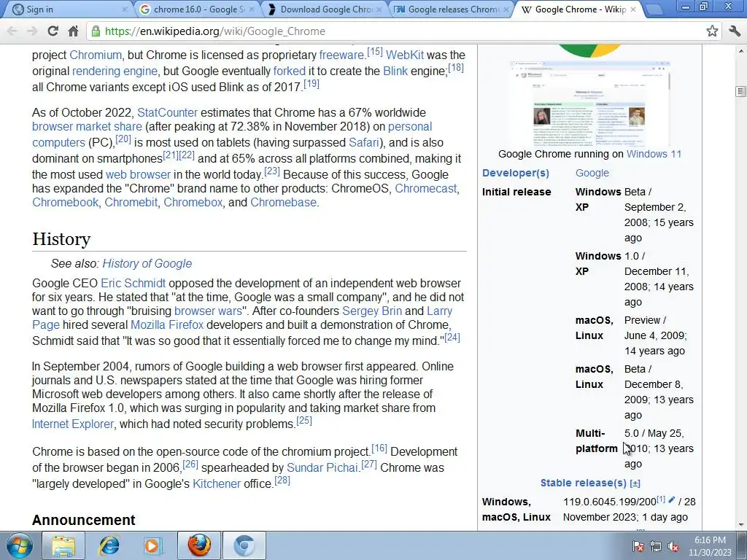Click the Developer(s) infobox link
The height and width of the screenshot is (560, 747).
tap(516, 174)
